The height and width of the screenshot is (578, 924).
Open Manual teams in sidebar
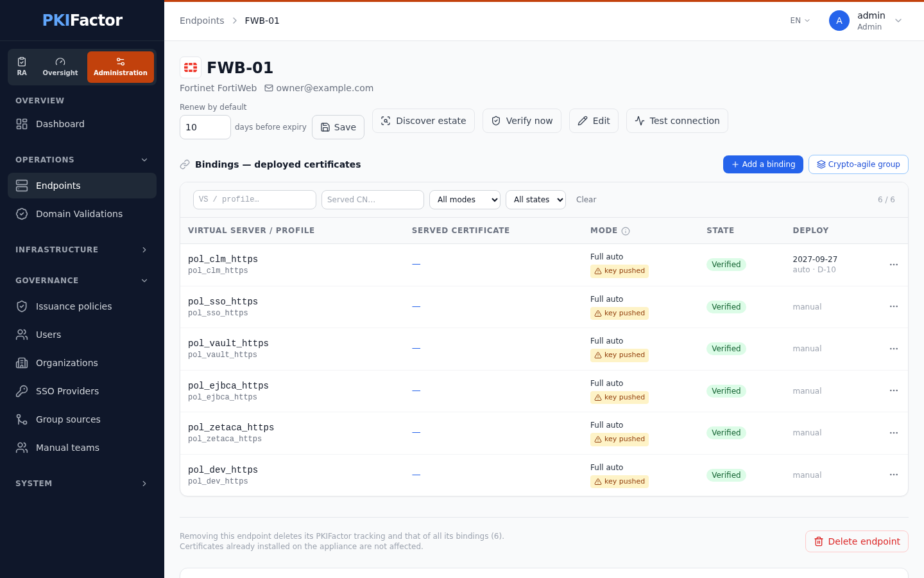[82, 448]
